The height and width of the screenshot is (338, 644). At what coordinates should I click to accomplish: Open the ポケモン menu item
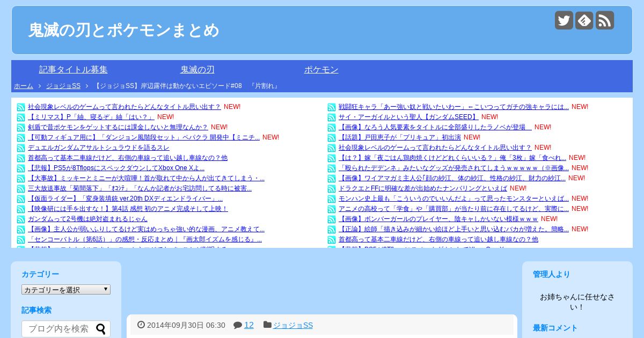pyautogui.click(x=321, y=70)
